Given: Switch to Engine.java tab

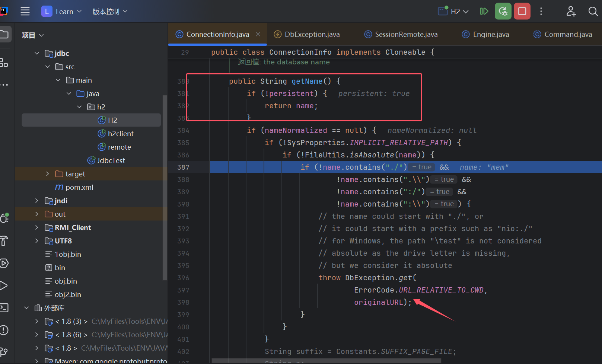Looking at the screenshot, I should (485, 34).
